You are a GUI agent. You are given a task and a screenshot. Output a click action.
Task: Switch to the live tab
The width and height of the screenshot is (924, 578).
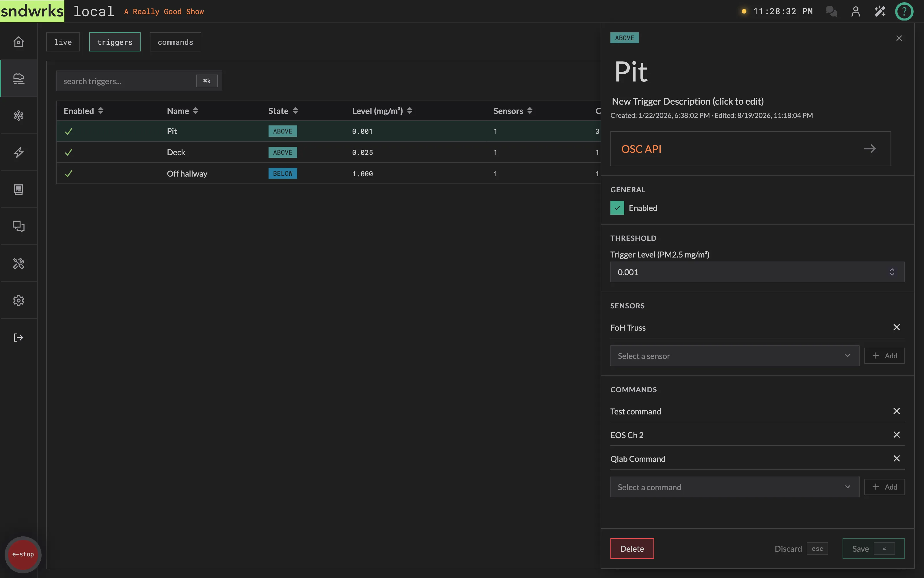[x=63, y=42]
